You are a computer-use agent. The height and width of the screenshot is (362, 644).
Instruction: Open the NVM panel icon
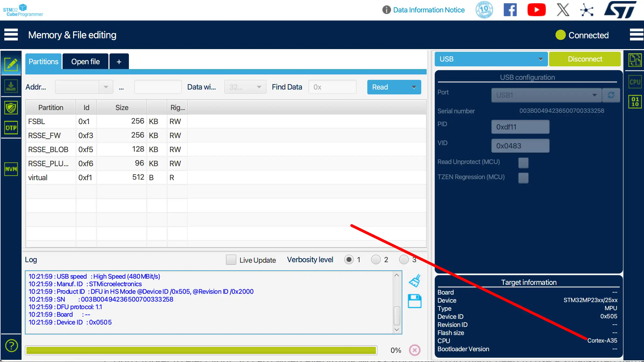click(x=11, y=169)
